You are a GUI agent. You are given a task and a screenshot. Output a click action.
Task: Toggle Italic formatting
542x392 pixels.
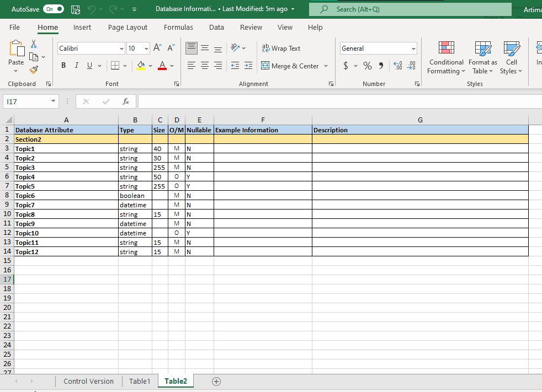[76, 65]
